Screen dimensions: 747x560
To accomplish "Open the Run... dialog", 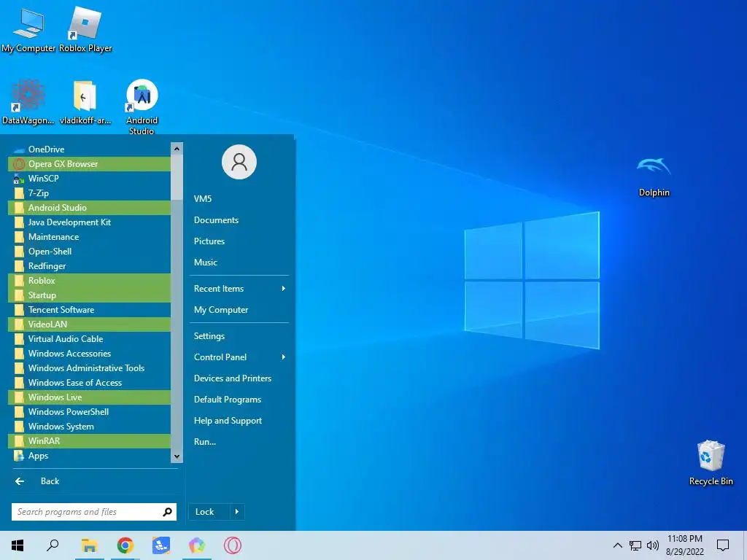I will point(239,442).
